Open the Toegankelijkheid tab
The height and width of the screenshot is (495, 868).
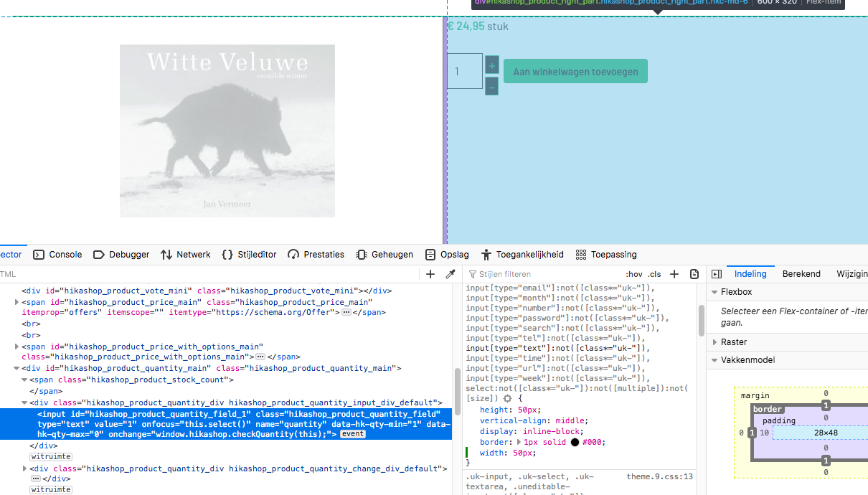point(522,255)
